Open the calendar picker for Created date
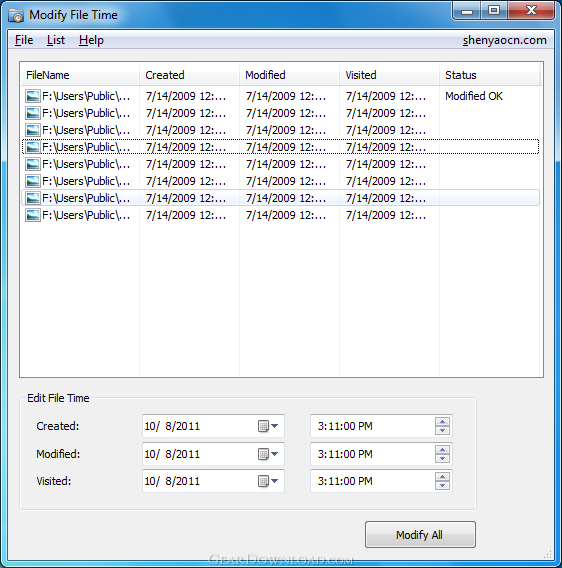Viewport: 562px width, 568px height. [268, 426]
